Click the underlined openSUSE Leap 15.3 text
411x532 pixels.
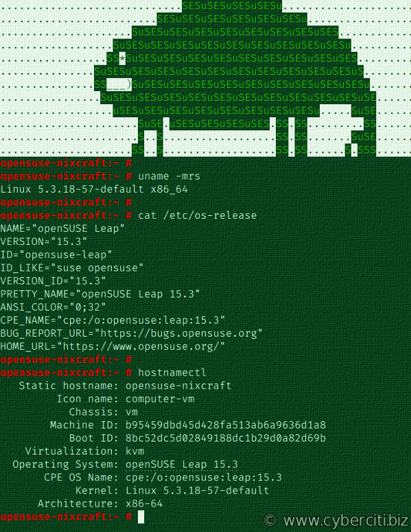[181, 464]
